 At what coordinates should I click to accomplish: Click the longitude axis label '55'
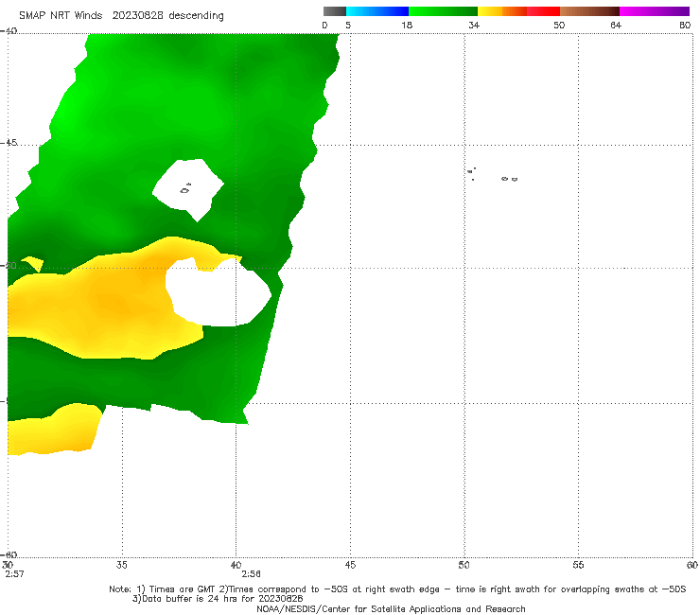pos(578,565)
